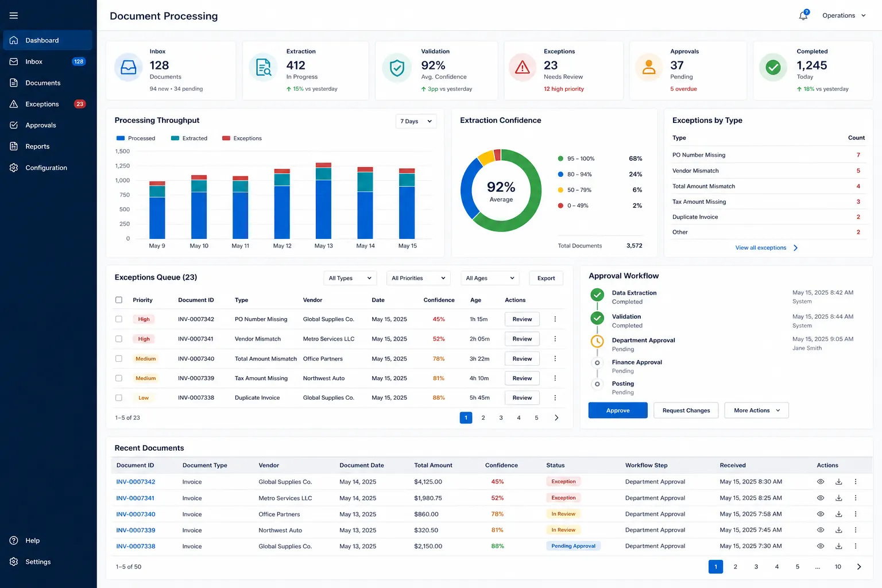Go to next page of Recent Documents
882x588 pixels.
[859, 567]
